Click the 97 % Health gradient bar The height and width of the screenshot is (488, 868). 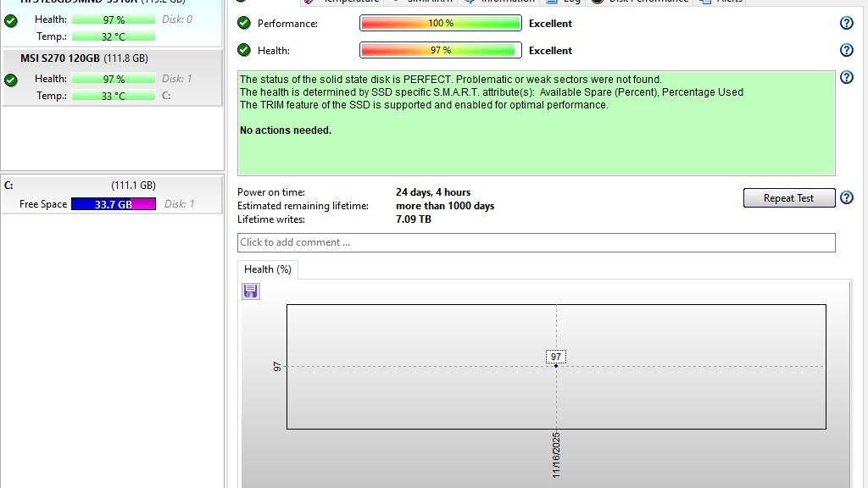click(x=440, y=51)
